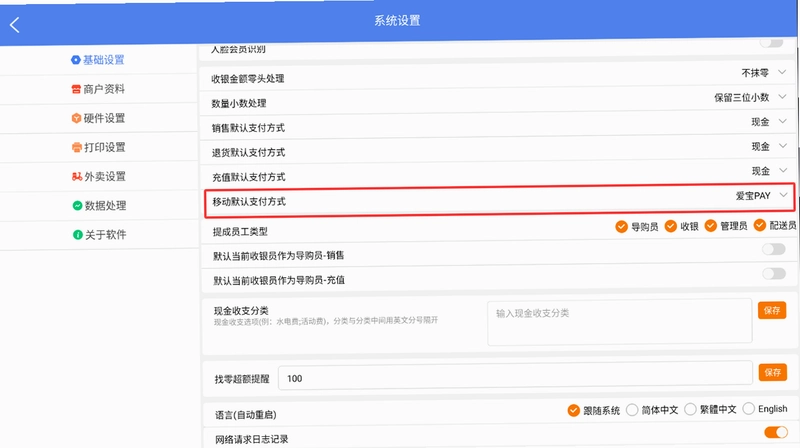Click the 系统设置 header title
Viewport: 800px width, 448px height.
tap(397, 20)
